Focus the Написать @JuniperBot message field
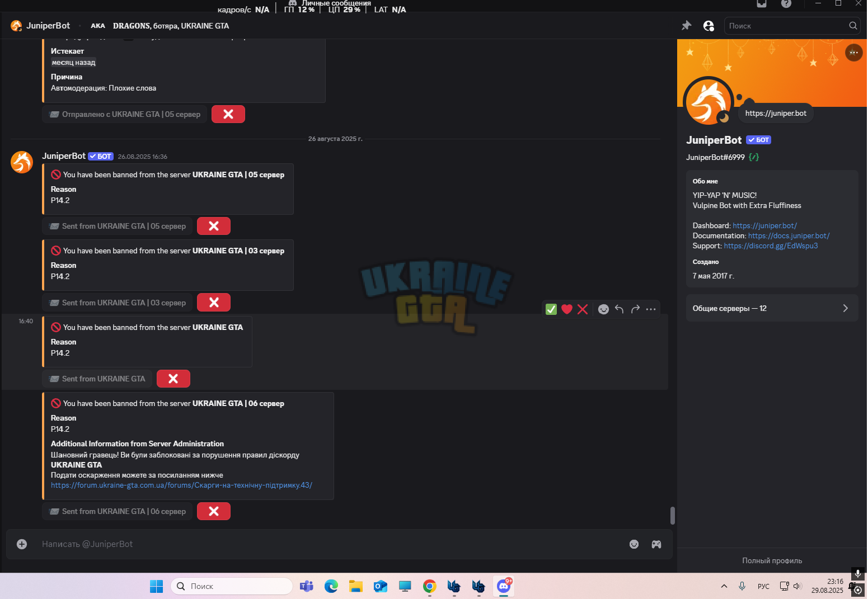The height and width of the screenshot is (599, 868). pyautogui.click(x=330, y=544)
